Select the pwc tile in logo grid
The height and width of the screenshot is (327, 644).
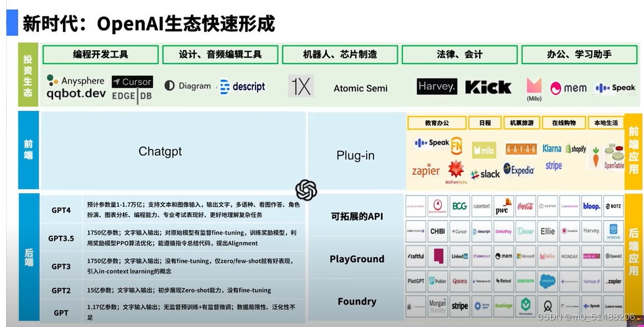[x=504, y=206]
